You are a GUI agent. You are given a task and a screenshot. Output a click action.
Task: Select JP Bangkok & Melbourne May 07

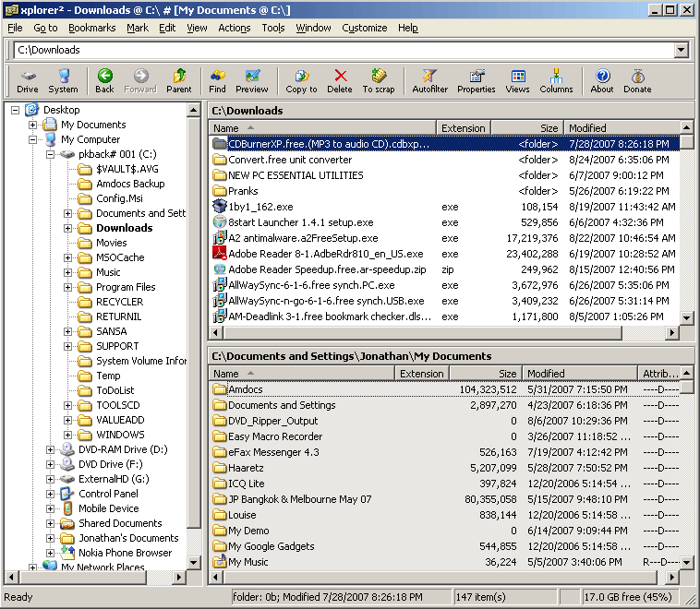coord(444,499)
